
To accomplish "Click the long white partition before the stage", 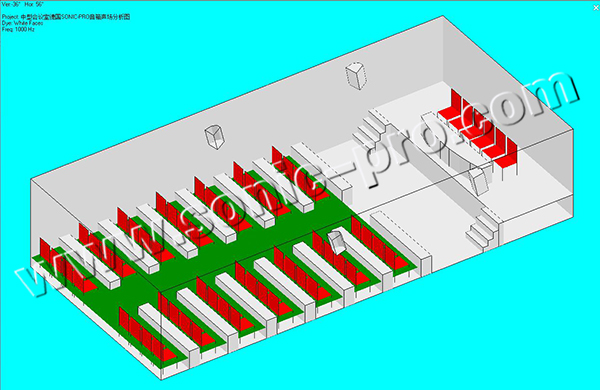I will (400, 241).
